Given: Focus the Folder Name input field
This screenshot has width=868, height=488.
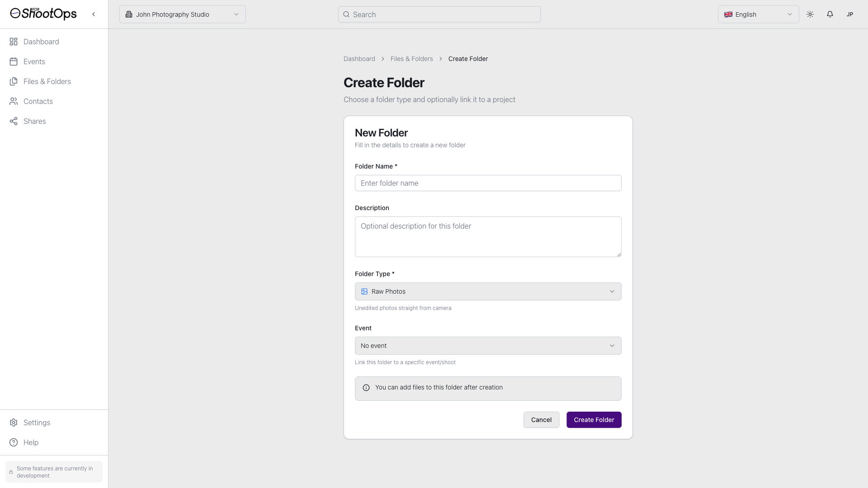Looking at the screenshot, I should click(488, 183).
